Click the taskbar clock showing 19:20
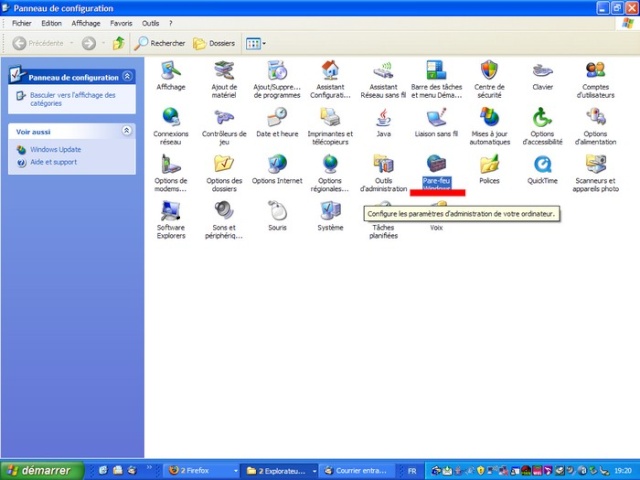640x480 pixels. pyautogui.click(x=623, y=471)
